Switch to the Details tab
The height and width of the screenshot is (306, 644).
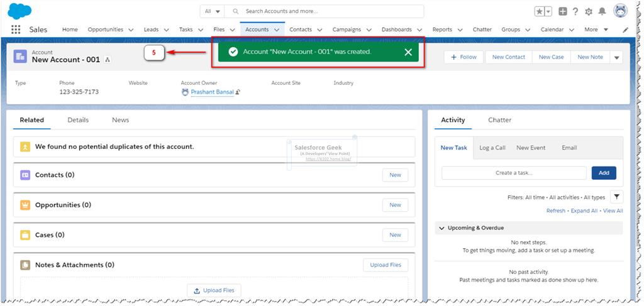click(x=78, y=120)
